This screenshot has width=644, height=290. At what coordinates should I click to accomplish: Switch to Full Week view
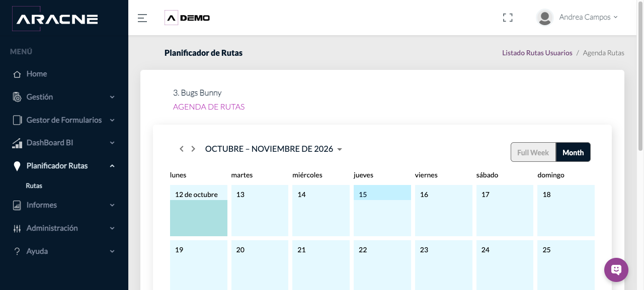coord(533,152)
